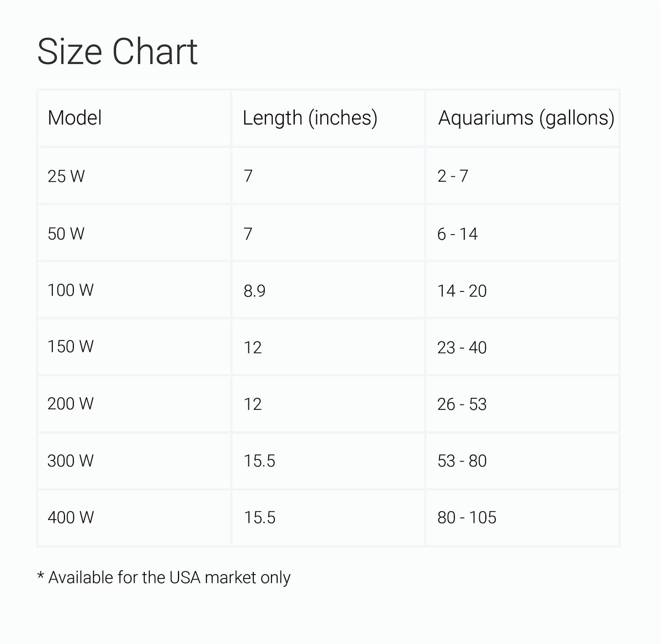
Task: Click the 53 - 80 gallons cell
Action: point(462,461)
